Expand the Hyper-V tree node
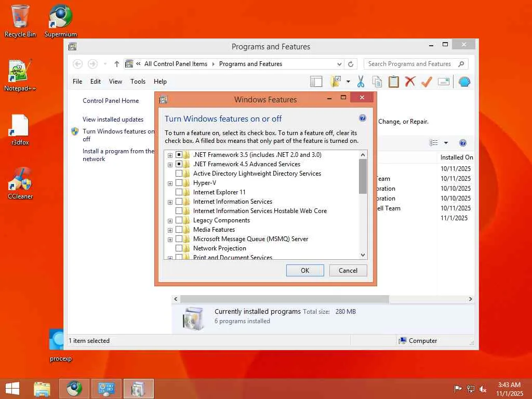This screenshot has width=532, height=399. click(x=170, y=183)
